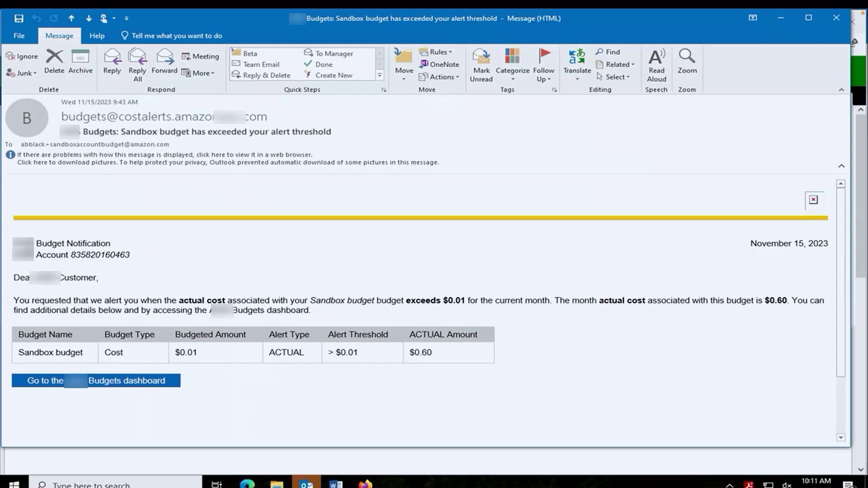
Task: Open the Help tab
Action: [97, 36]
